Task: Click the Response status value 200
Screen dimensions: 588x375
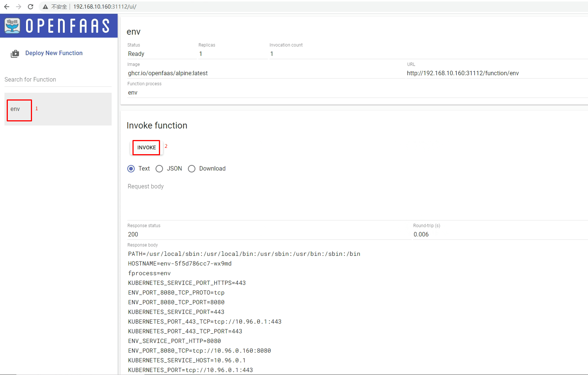Action: (133, 235)
